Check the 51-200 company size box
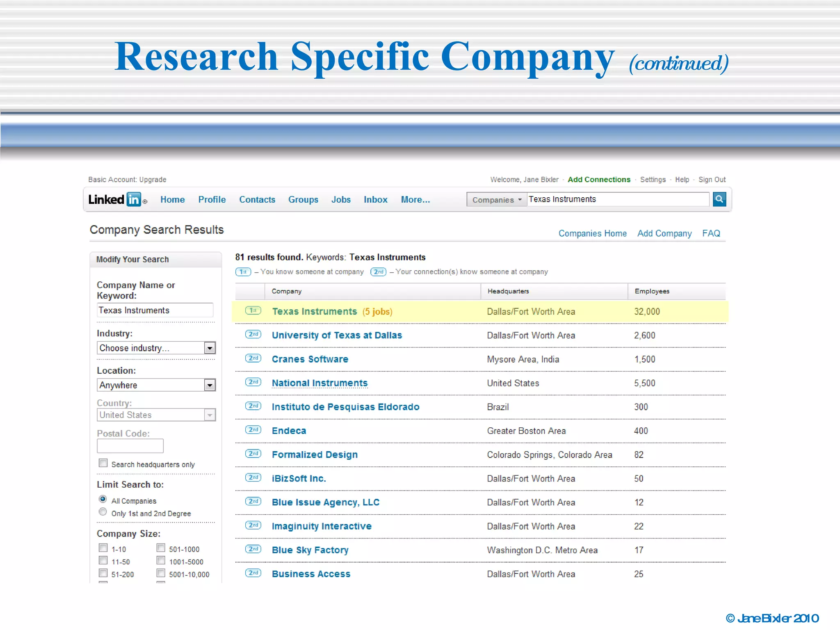This screenshot has height=630, width=840. (x=103, y=573)
